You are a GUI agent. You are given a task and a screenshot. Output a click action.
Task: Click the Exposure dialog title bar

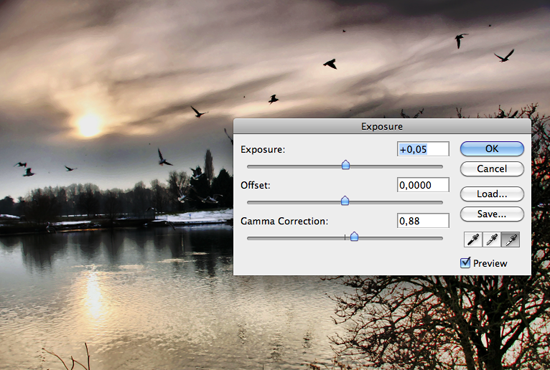click(382, 126)
